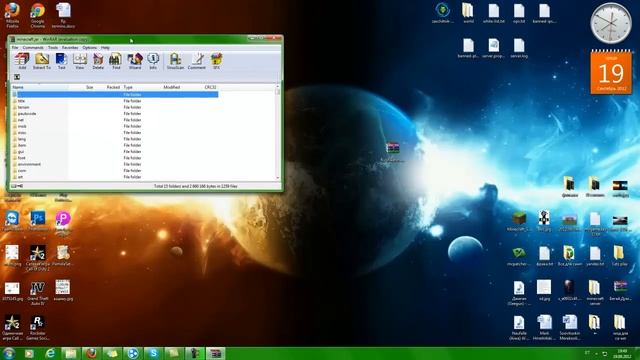640x360 pixels.
Task: Select the environment folder row
Action: (x=115, y=164)
